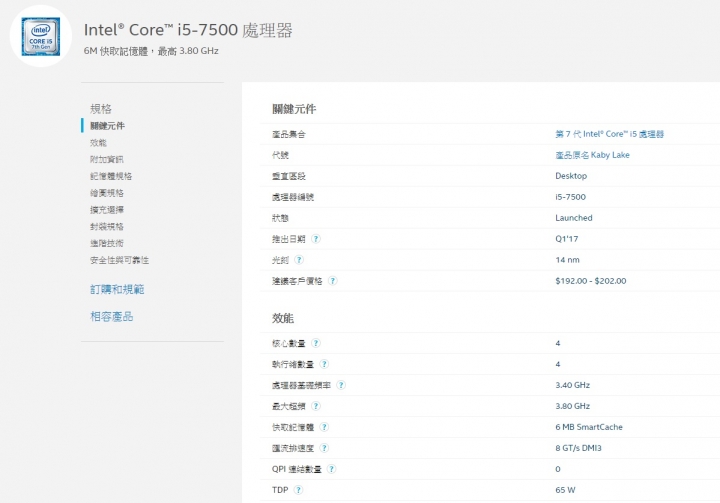Click the 3.80 GHz turbo value in table
Viewport: 720px width, 503px height.
573,406
